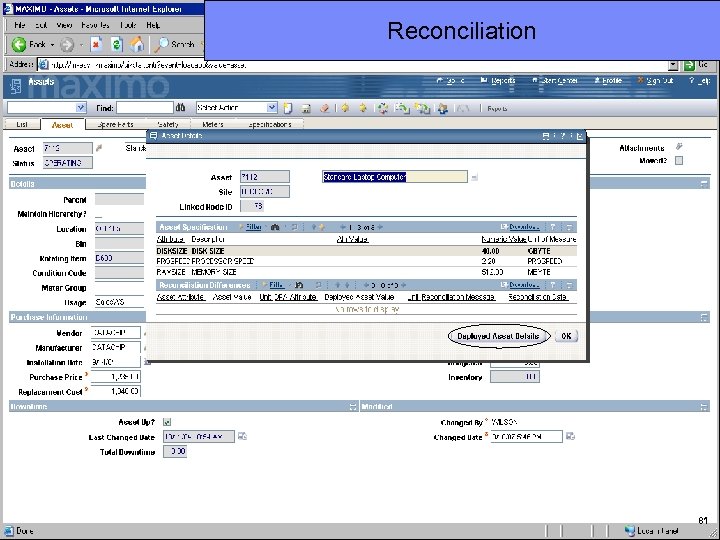
Task: Click the New Asset toolbar icon
Action: (288, 108)
